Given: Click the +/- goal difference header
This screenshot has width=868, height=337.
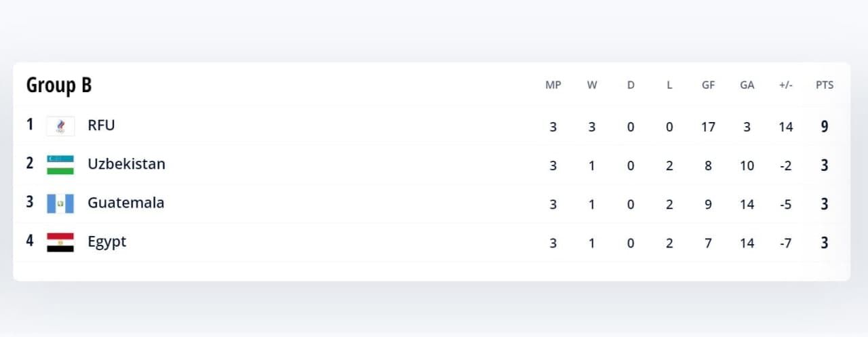Looking at the screenshot, I should point(786,85).
